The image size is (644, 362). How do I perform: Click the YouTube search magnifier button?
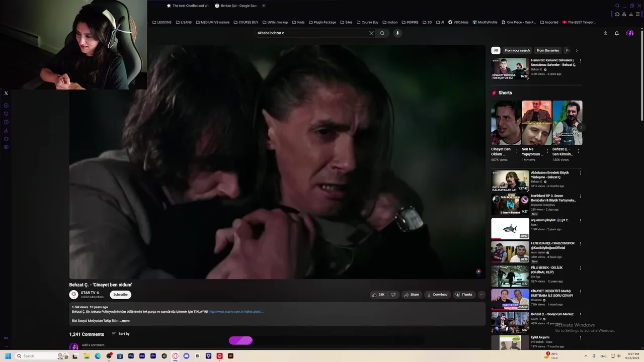[x=382, y=33]
